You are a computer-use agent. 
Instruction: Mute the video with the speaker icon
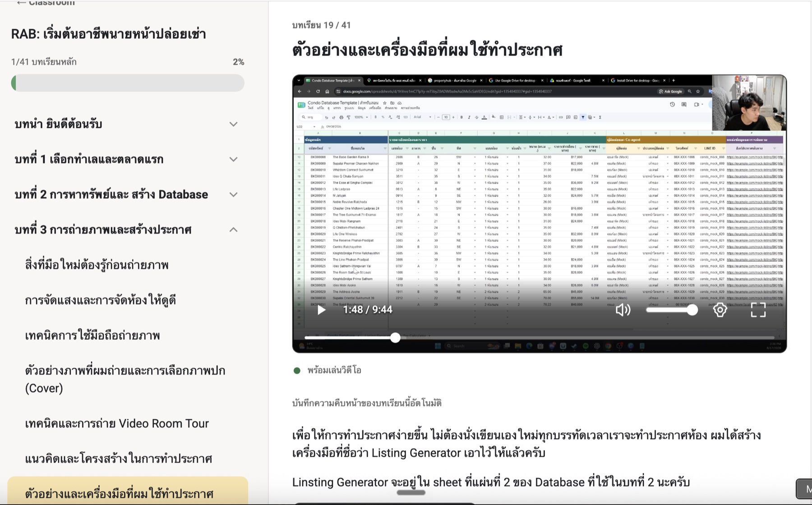pos(623,310)
